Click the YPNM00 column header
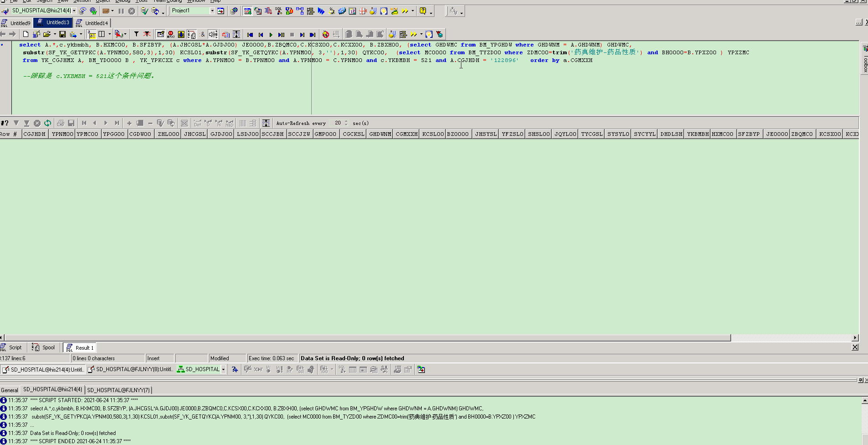Image resolution: width=868 pixels, height=445 pixels. point(63,134)
